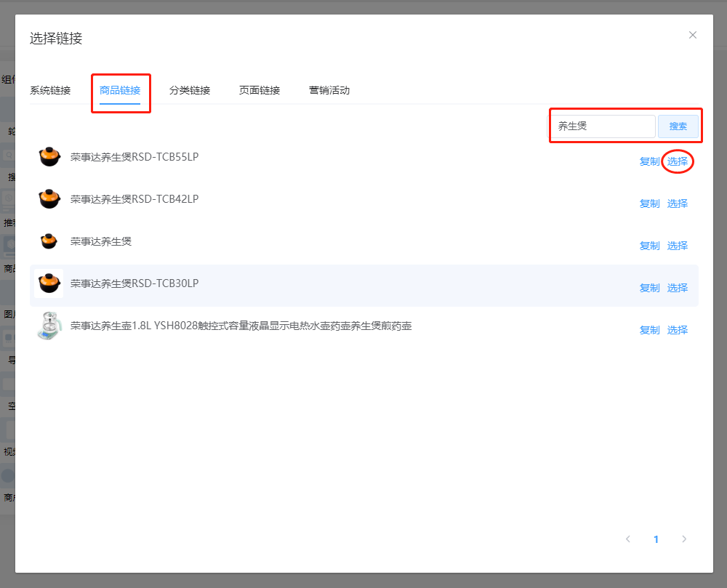727x588 pixels.
Task: Copy link for 荣事达养生煲RSD-TCB55LP
Action: (649, 161)
